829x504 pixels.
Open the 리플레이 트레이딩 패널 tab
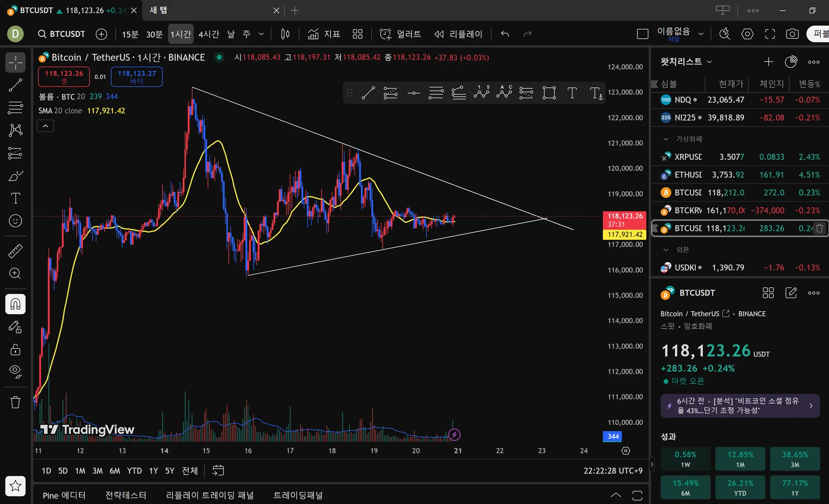[210, 495]
